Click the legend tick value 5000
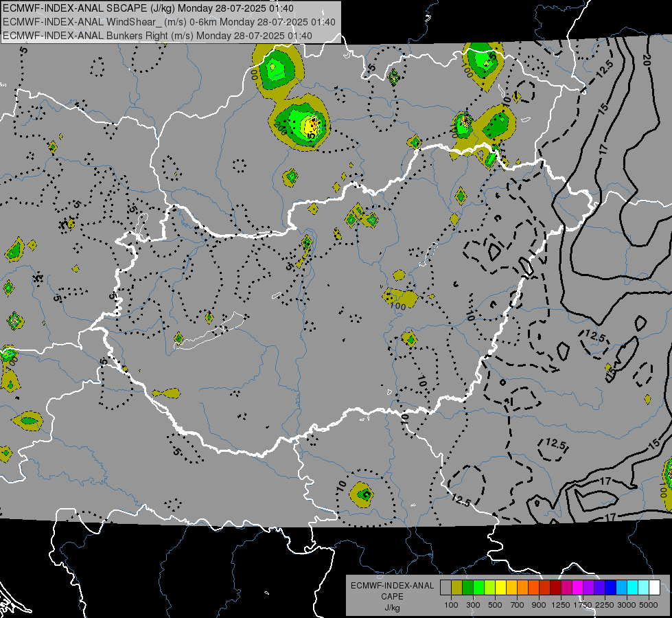Image resolution: width=672 pixels, height=618 pixels. pyautogui.click(x=649, y=605)
